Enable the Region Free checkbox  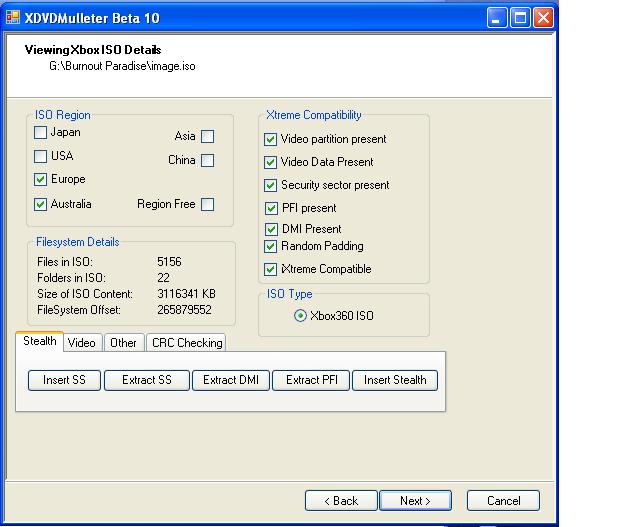(x=207, y=205)
